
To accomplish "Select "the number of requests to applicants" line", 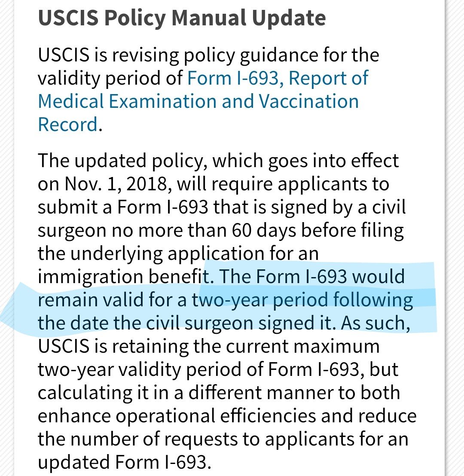I will point(196,439).
